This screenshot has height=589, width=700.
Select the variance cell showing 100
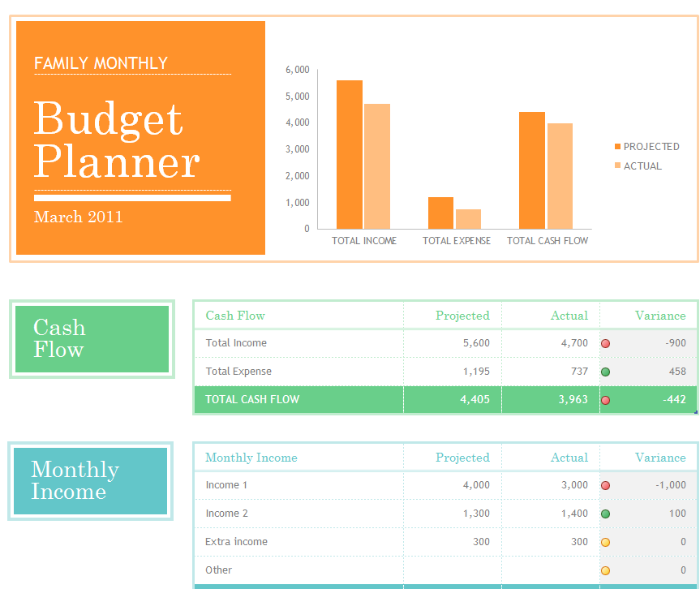pos(649,514)
